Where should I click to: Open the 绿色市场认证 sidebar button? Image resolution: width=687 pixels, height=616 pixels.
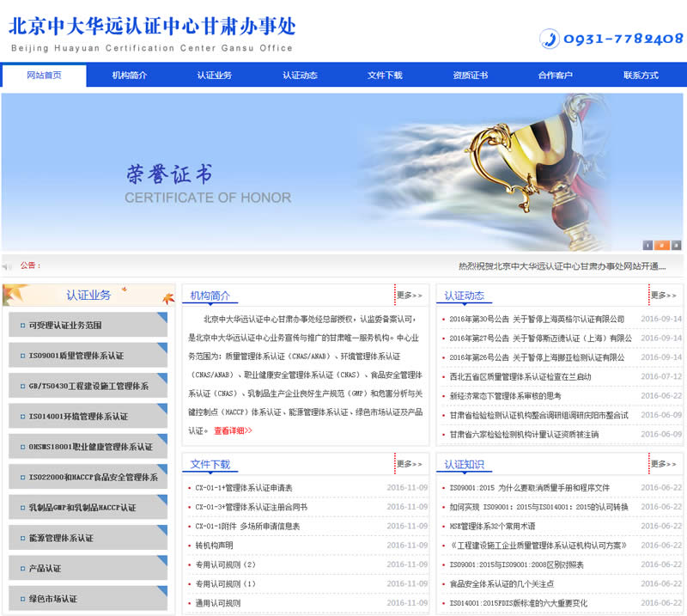[88, 599]
